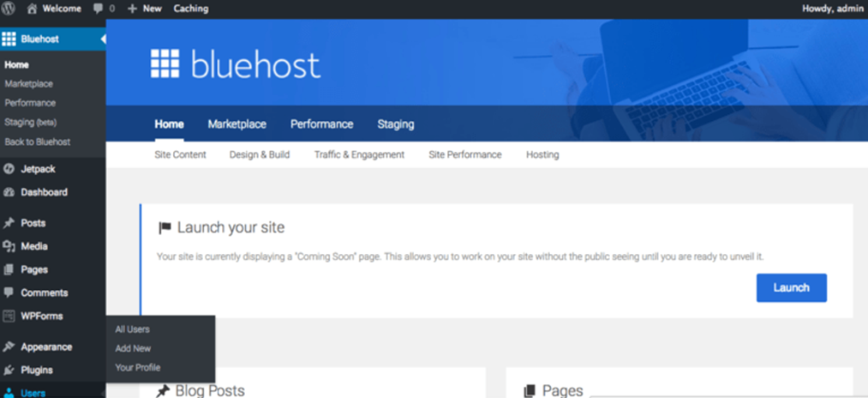Switch to the Home banner tab
The height and width of the screenshot is (398, 868).
170,124
